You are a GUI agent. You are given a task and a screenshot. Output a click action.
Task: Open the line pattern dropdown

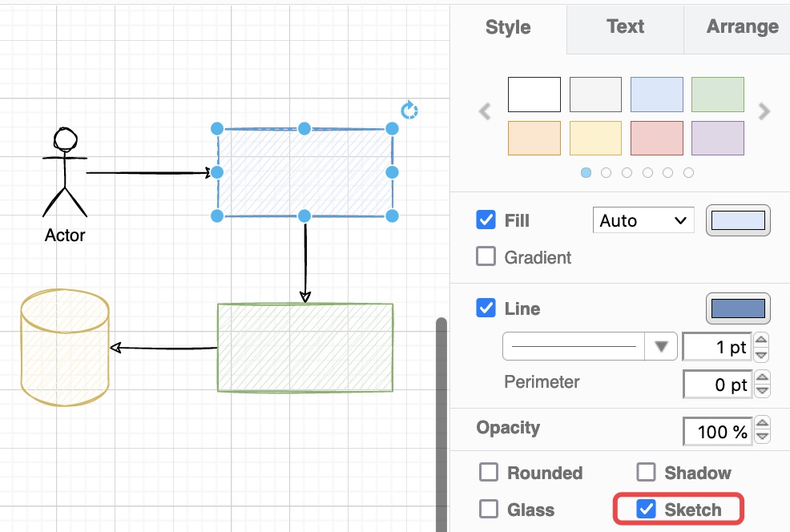(589, 347)
